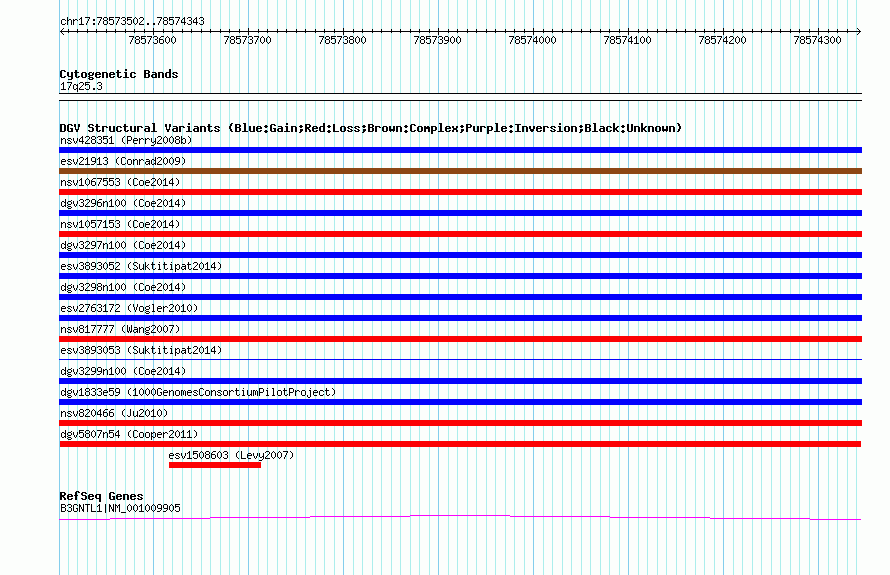Click dgv3298n100 (Coe2014) label
Viewport: 890px width, 575px height.
(123, 287)
